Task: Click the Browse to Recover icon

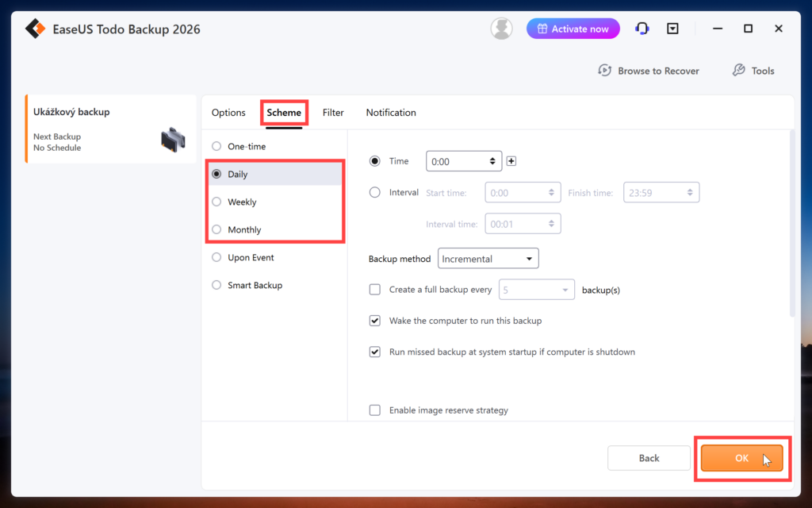Action: click(604, 71)
